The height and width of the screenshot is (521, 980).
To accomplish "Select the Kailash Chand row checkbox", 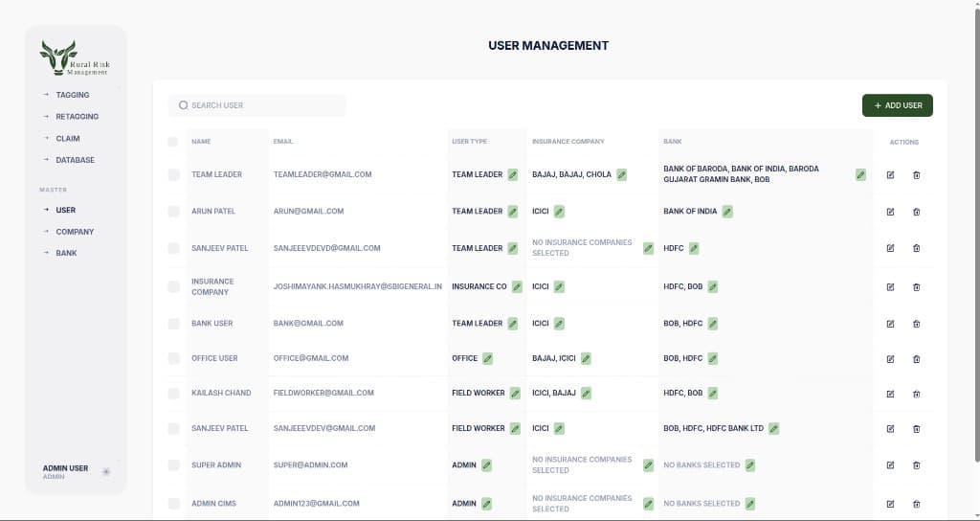I will [174, 393].
